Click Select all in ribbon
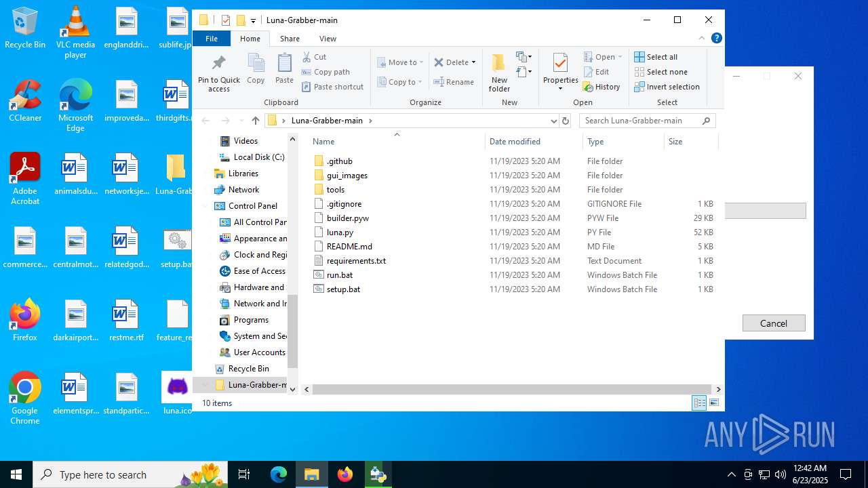 tap(656, 57)
